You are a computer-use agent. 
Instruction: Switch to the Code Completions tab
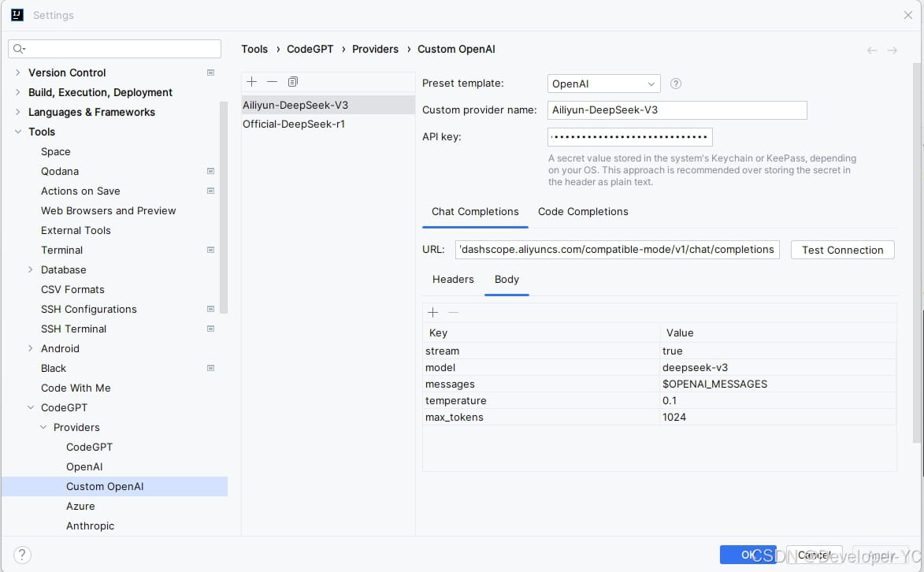click(x=583, y=212)
